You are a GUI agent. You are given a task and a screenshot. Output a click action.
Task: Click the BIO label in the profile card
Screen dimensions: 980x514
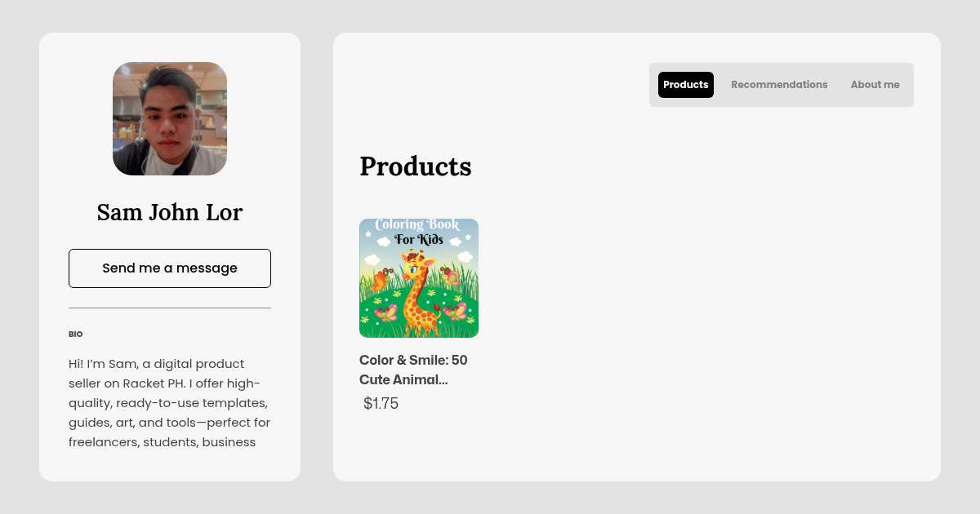pos(76,335)
